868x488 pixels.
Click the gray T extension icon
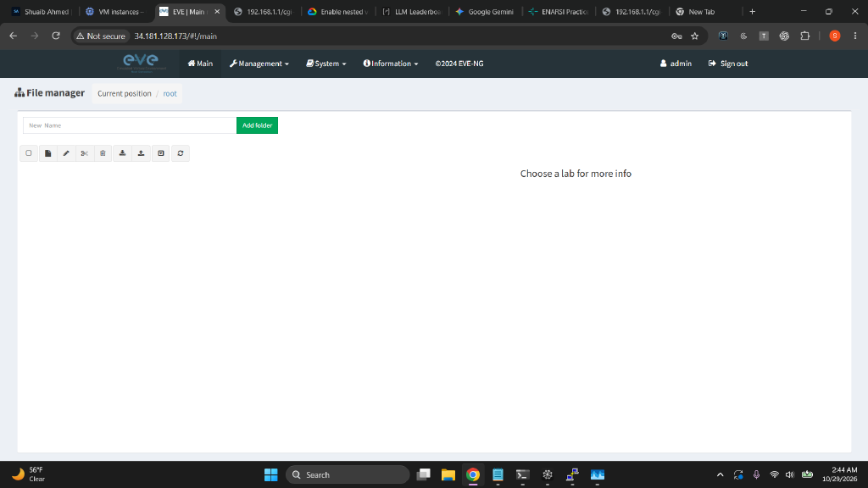(x=764, y=36)
